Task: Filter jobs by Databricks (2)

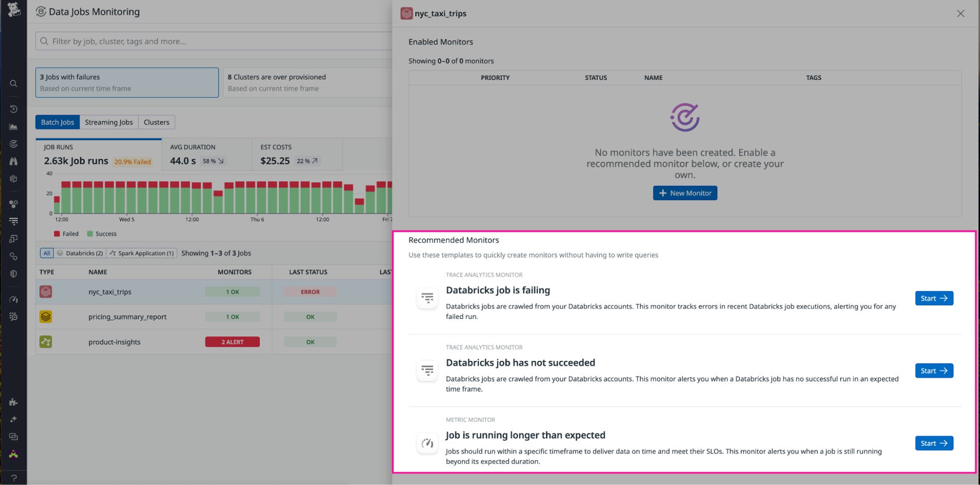Action: coord(80,253)
